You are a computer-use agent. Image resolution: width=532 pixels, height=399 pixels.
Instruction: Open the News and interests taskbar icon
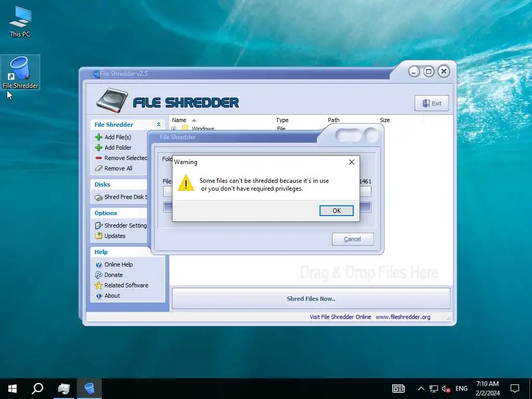398,389
